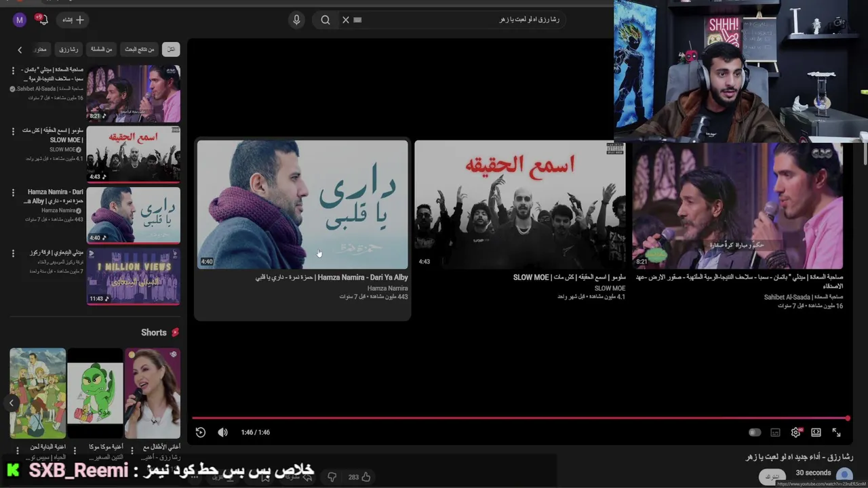Switch to theater mode icon
Image resolution: width=868 pixels, height=488 pixels.
coord(816,432)
